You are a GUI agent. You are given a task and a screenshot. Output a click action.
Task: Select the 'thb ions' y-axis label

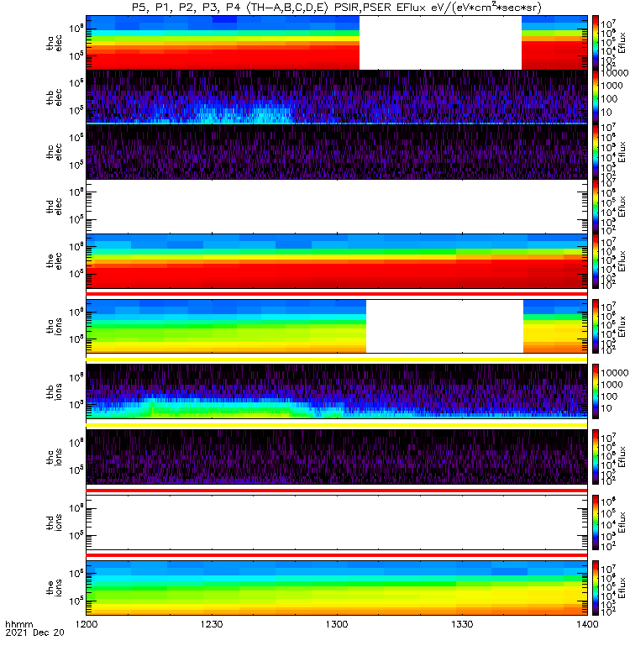click(x=54, y=391)
